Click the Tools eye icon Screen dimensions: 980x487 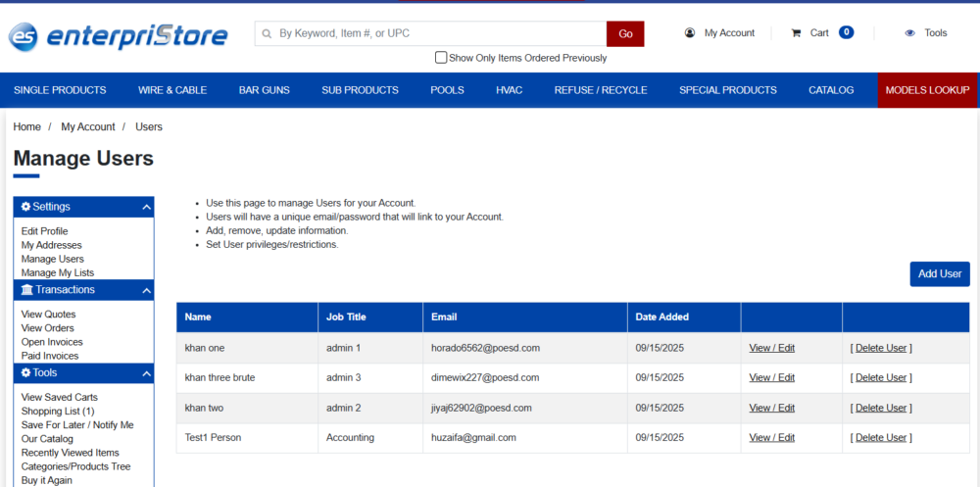pyautogui.click(x=910, y=33)
